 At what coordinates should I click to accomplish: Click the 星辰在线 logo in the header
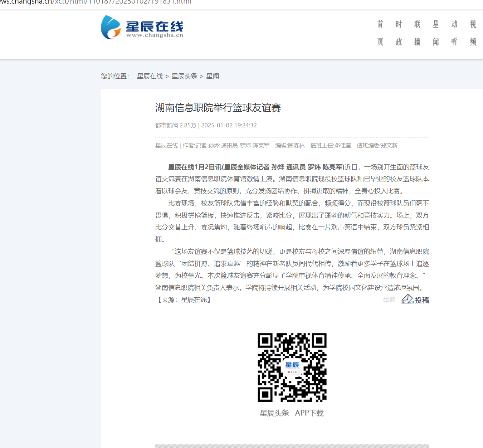(x=142, y=28)
